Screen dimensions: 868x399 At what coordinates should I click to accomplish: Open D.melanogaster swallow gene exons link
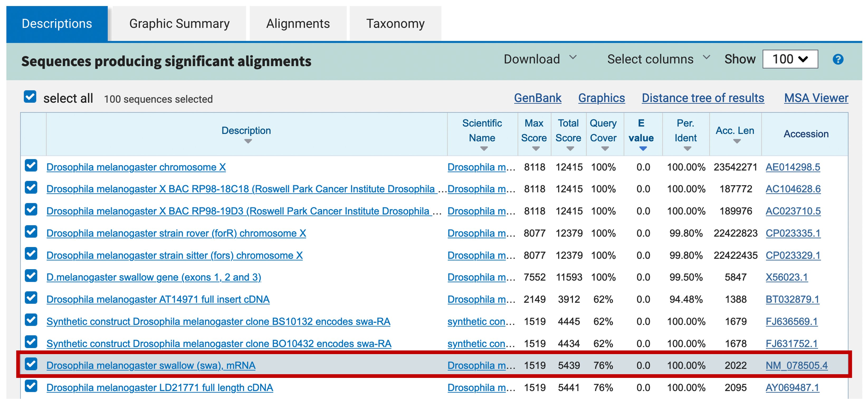coord(154,277)
